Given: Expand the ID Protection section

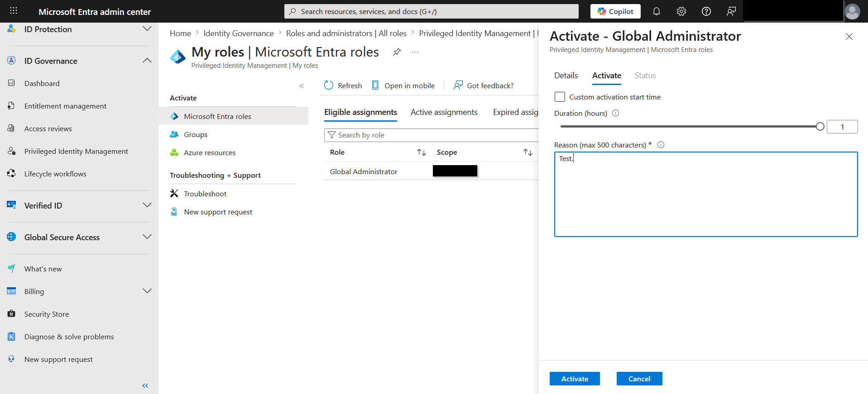Looking at the screenshot, I should point(147,29).
